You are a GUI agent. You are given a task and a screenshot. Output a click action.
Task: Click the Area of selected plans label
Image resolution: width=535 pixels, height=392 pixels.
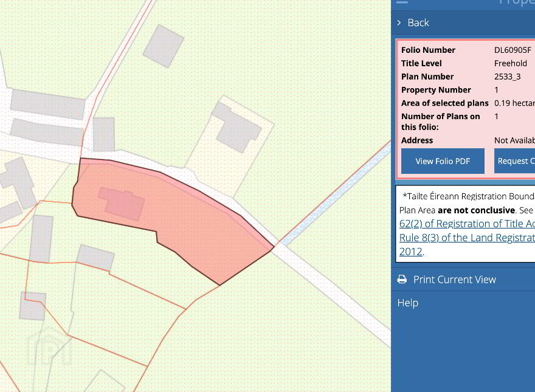click(x=445, y=103)
